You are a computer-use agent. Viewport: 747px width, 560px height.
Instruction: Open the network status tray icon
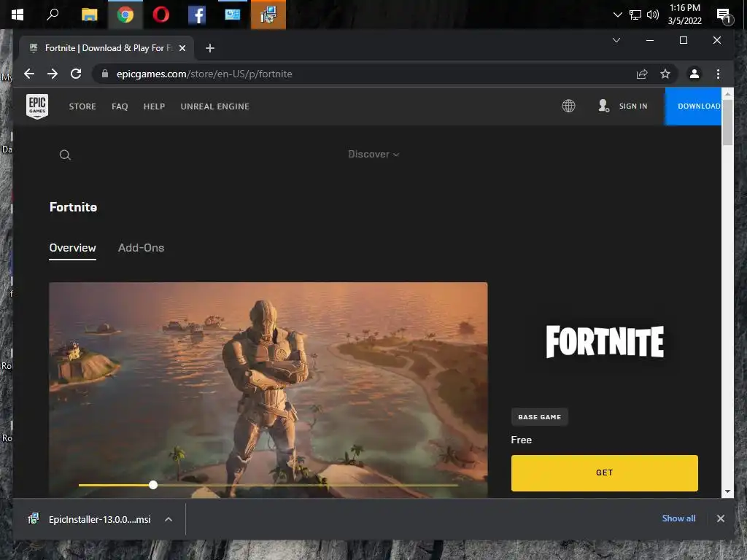[x=635, y=15]
